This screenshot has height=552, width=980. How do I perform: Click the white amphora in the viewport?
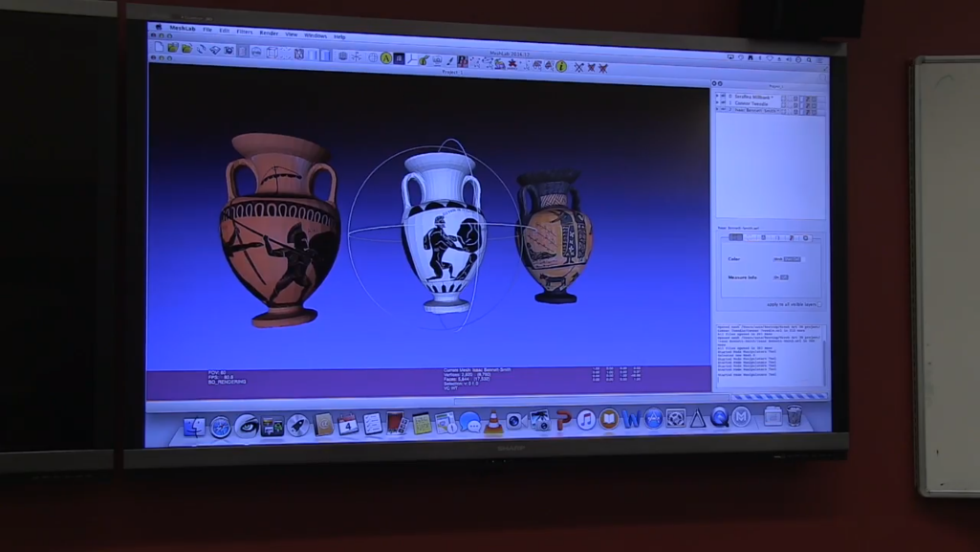click(x=444, y=232)
